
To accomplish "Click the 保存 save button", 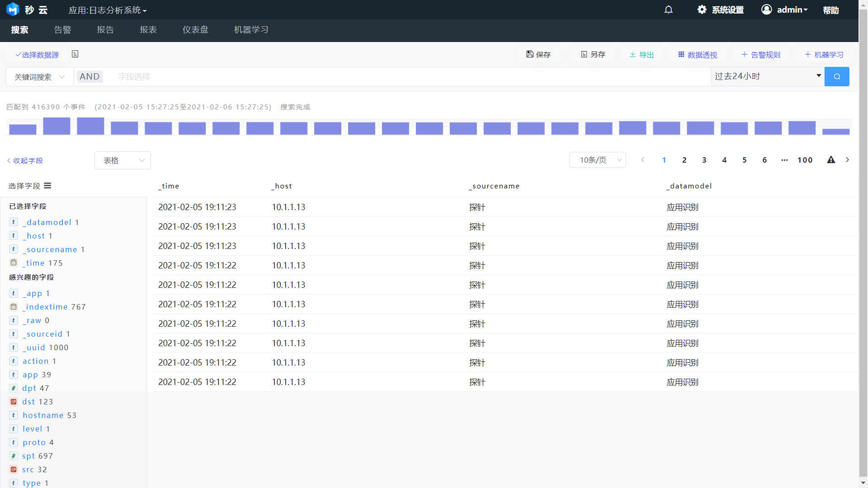I will [538, 54].
